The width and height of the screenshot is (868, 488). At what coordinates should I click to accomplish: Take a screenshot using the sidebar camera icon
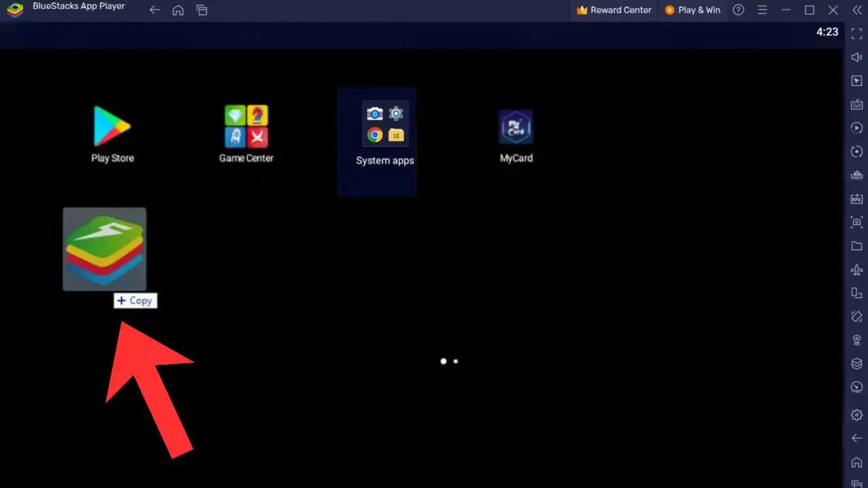[856, 222]
